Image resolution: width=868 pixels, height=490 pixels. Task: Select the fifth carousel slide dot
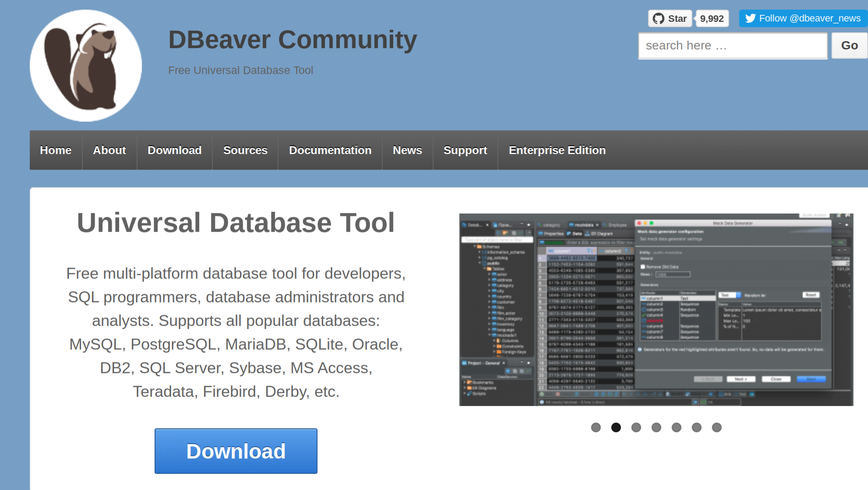[676, 427]
